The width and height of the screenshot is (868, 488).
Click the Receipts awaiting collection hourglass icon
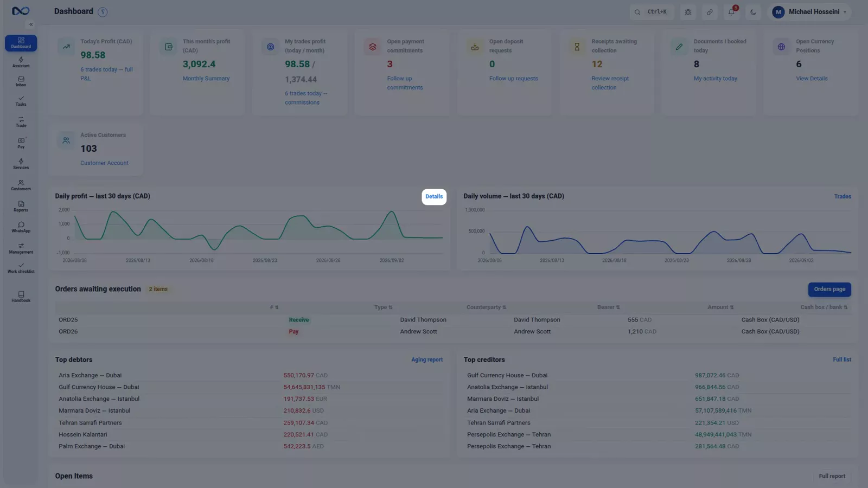[577, 47]
